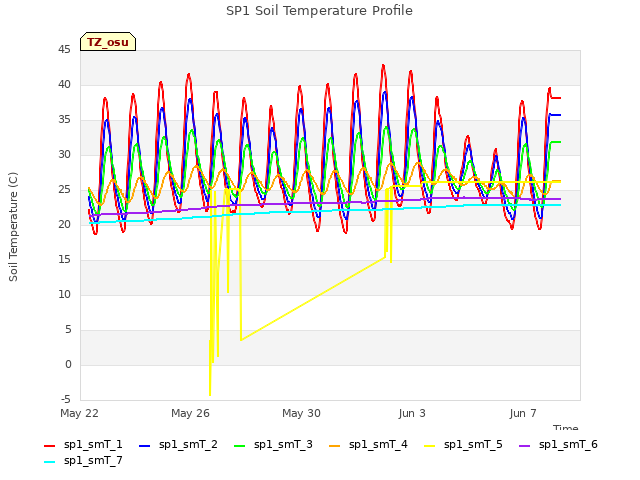Image resolution: width=640 pixels, height=480 pixels.
Task: Click the 0 y-axis tick label
Action: [68, 364]
